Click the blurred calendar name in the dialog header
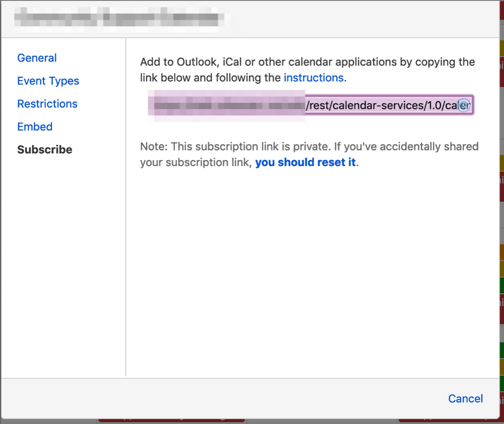 [122, 17]
